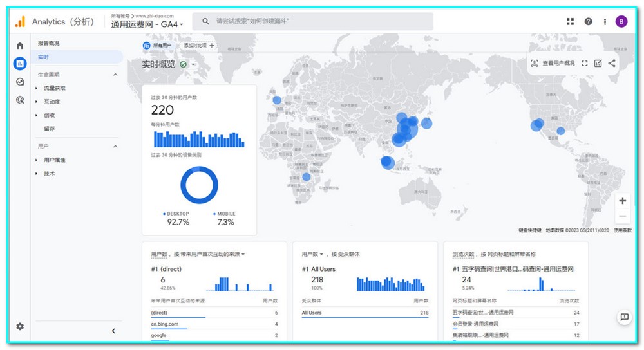
Task: Click 查看用户概况 button
Action: (x=553, y=63)
